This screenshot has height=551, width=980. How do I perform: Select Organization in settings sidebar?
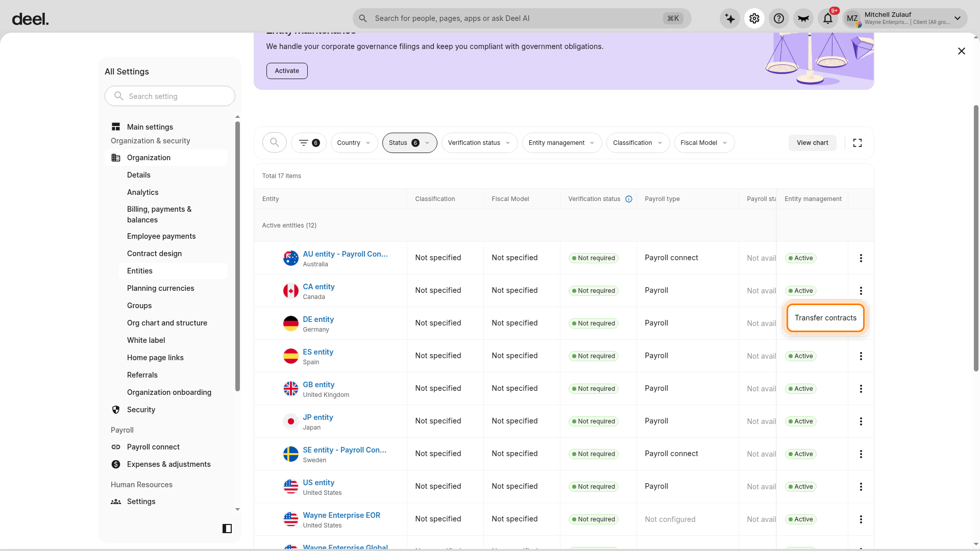coord(166,158)
